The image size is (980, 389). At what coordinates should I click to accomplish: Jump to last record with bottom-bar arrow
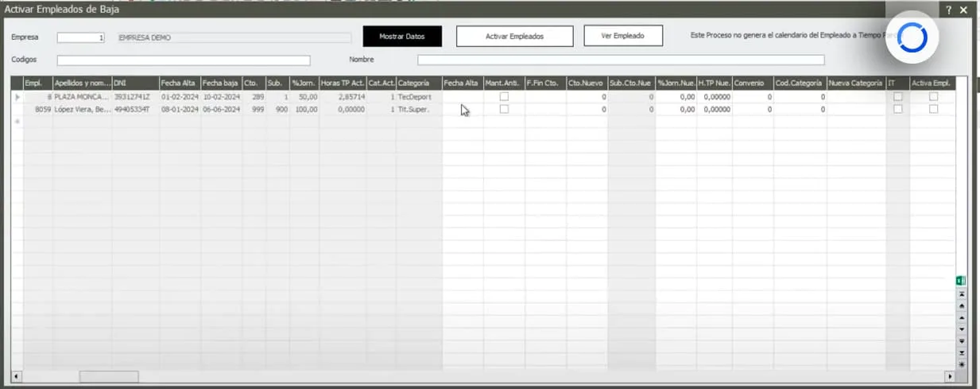coord(962,352)
